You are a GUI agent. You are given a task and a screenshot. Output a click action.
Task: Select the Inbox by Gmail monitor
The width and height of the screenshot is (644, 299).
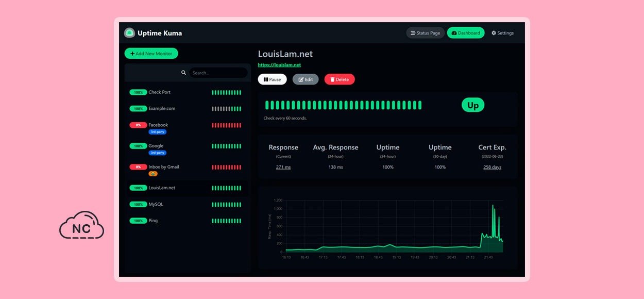pos(187,170)
